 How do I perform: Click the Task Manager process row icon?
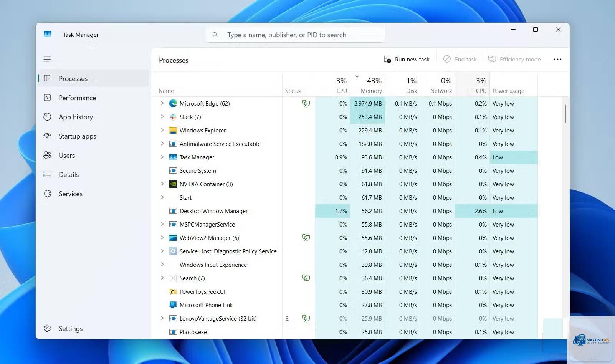pos(173,157)
